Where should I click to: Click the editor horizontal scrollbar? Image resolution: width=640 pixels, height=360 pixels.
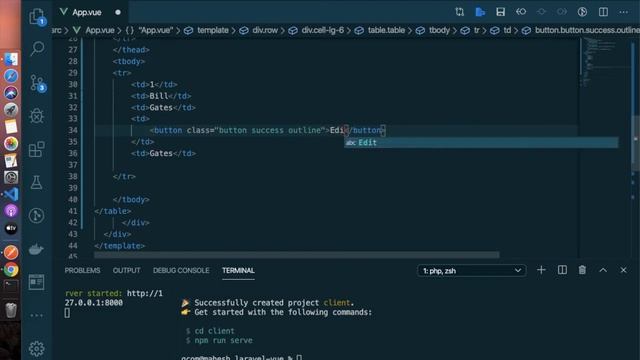296,255
